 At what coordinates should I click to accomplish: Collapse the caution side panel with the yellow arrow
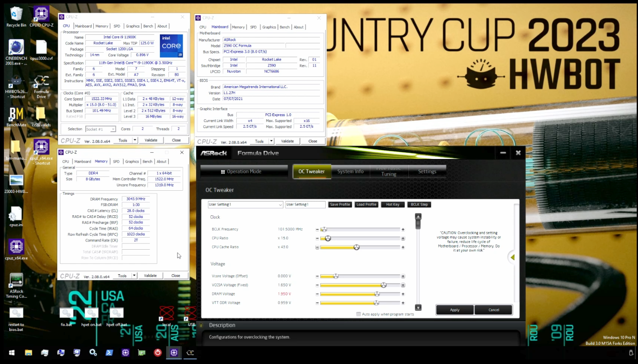(512, 257)
